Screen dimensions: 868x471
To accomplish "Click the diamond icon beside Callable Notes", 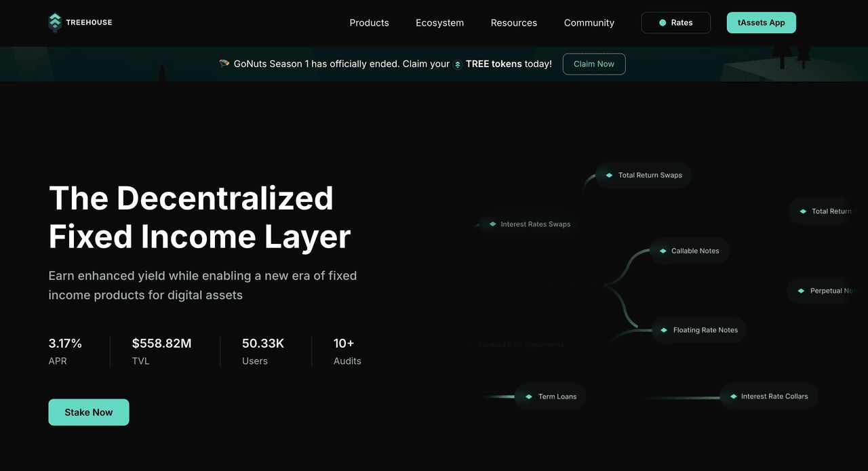I will pyautogui.click(x=663, y=251).
